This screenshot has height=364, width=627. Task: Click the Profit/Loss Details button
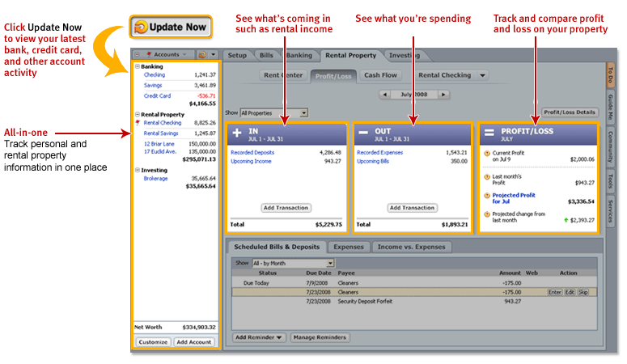coord(570,112)
